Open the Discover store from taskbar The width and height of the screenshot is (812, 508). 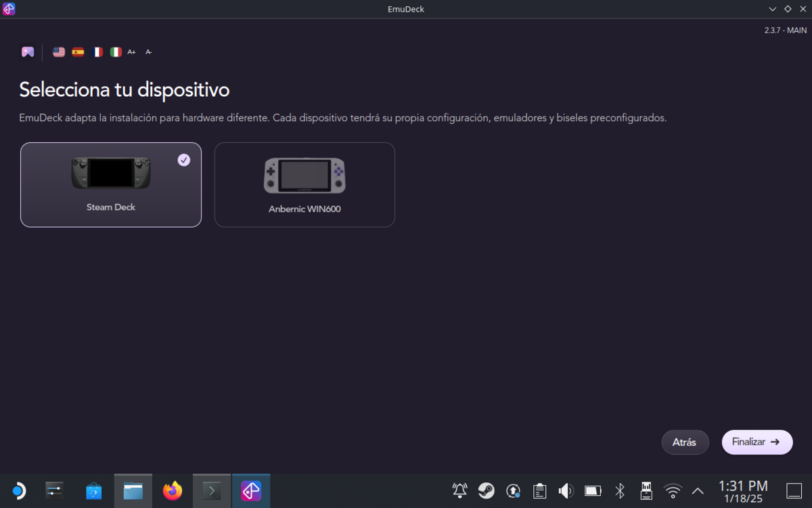coord(94,490)
